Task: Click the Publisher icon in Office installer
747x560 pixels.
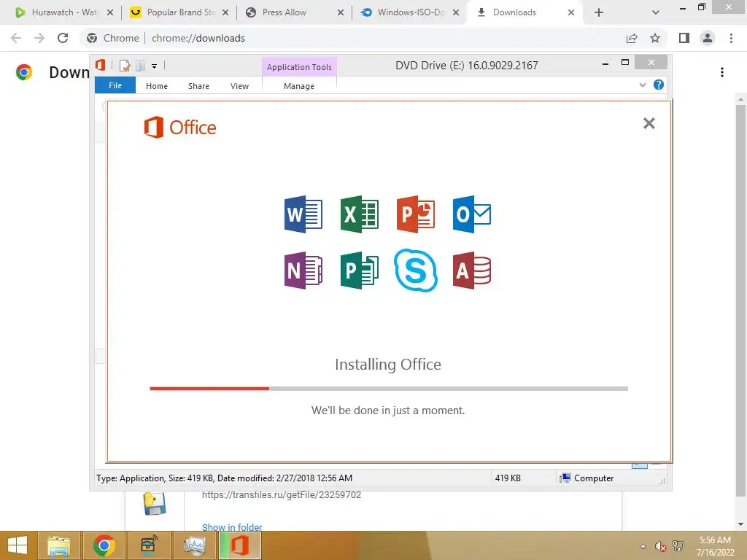Action: pyautogui.click(x=360, y=271)
